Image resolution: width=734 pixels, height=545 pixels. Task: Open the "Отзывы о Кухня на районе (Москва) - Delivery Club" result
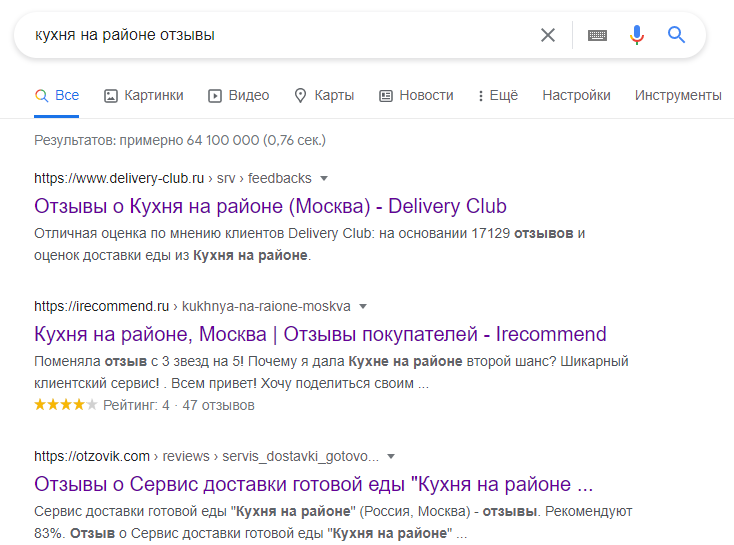tap(270, 206)
